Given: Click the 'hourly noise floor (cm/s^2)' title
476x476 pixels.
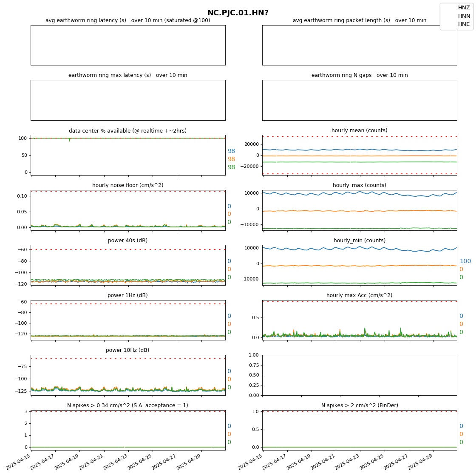Looking at the screenshot, I should (x=128, y=185).
